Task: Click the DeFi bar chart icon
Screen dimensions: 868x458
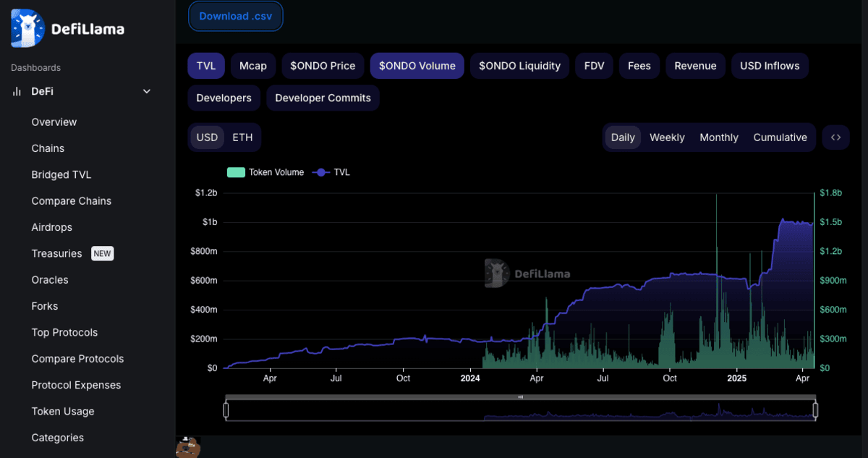Action: point(17,92)
